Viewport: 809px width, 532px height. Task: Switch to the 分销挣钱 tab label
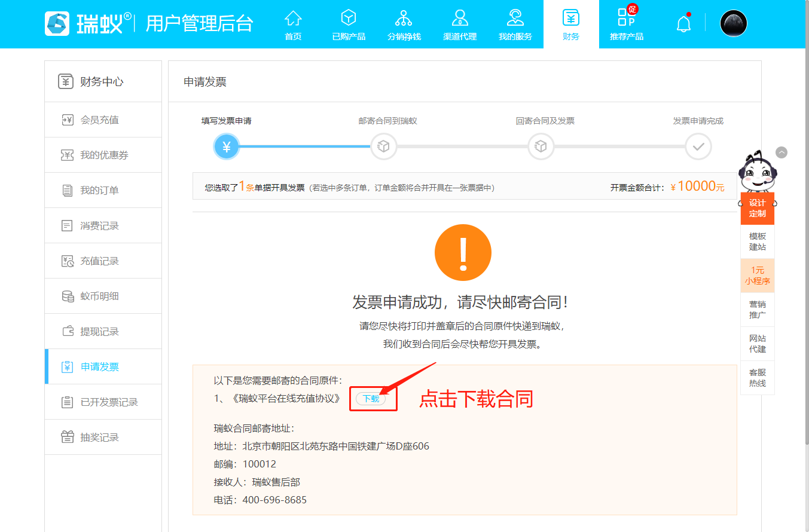[404, 36]
